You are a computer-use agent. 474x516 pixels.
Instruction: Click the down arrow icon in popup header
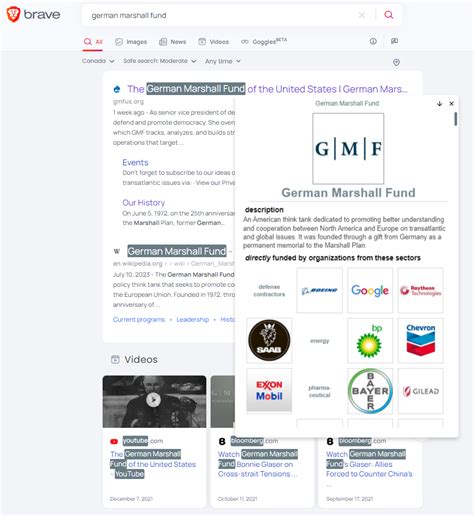[x=439, y=104]
